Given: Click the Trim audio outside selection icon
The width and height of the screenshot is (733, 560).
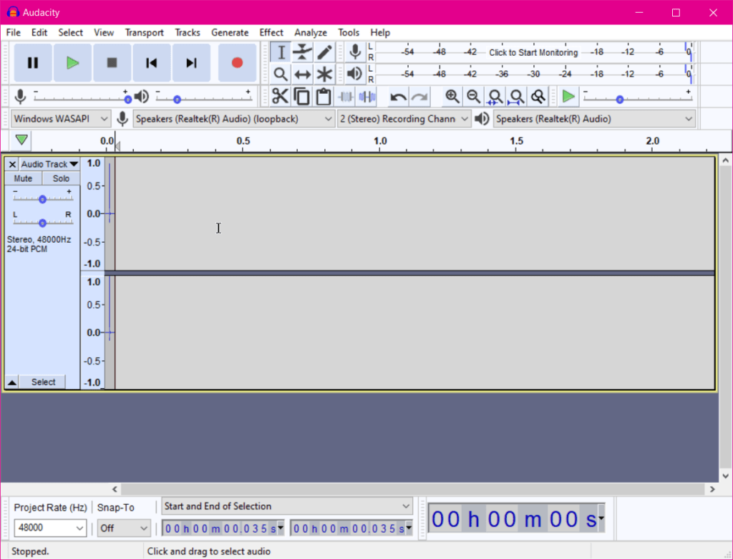Looking at the screenshot, I should (346, 97).
